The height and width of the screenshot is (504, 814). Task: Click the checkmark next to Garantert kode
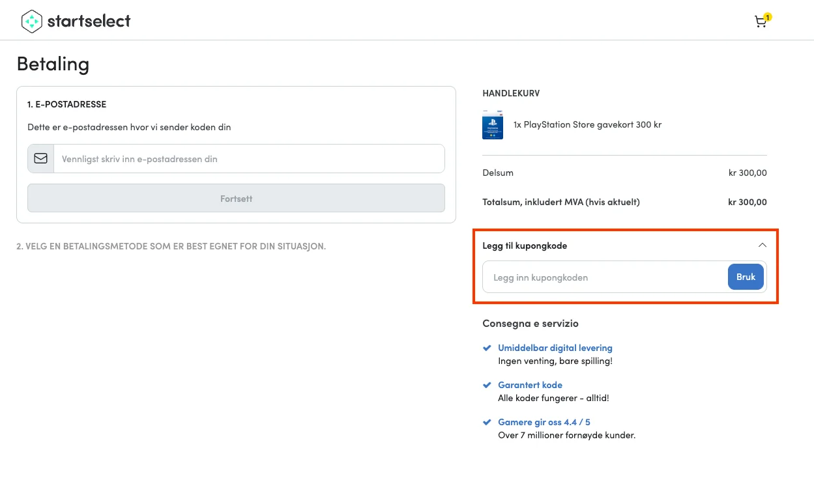tap(486, 385)
